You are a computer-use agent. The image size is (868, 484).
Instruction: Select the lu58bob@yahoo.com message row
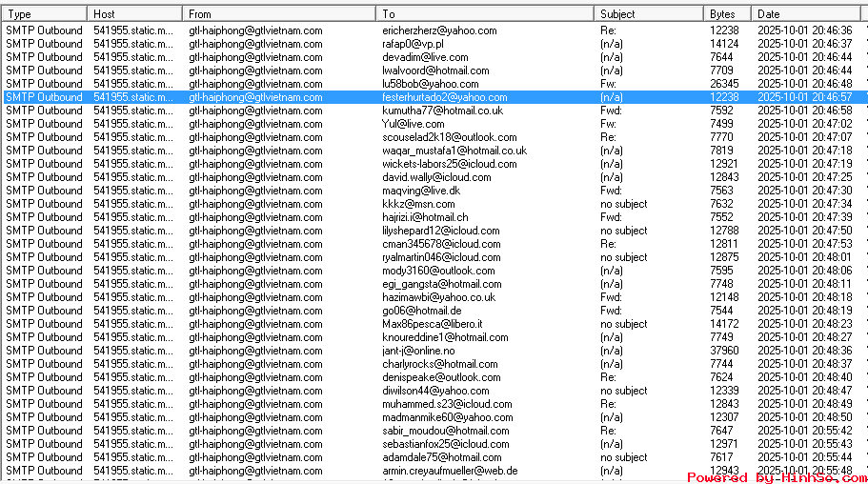click(x=430, y=84)
